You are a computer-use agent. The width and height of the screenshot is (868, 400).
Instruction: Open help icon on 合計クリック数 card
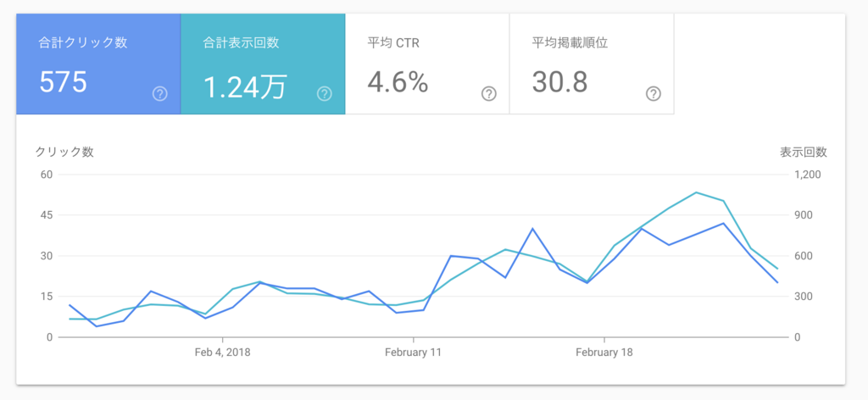point(159,94)
